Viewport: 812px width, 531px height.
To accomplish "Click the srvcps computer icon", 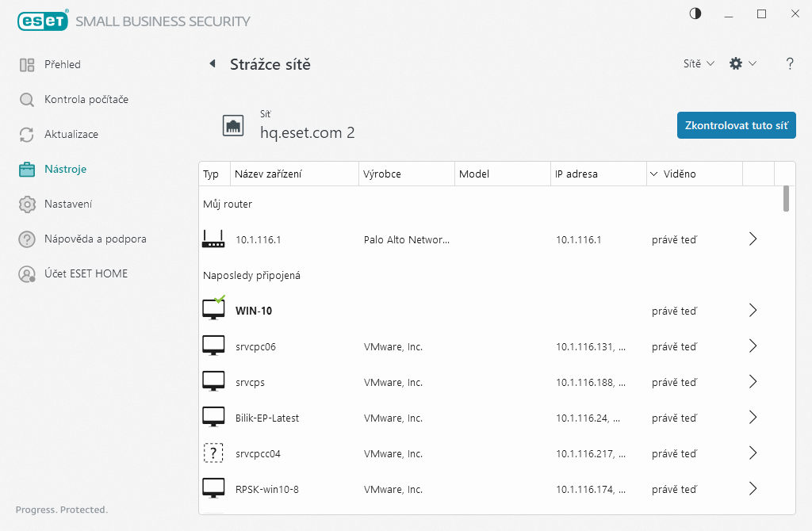I will pyautogui.click(x=213, y=381).
